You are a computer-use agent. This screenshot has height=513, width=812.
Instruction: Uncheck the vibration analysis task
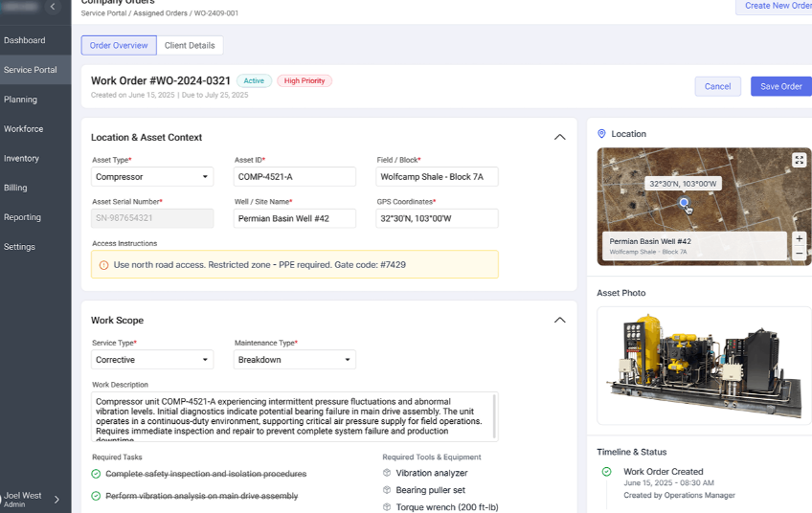click(x=96, y=496)
